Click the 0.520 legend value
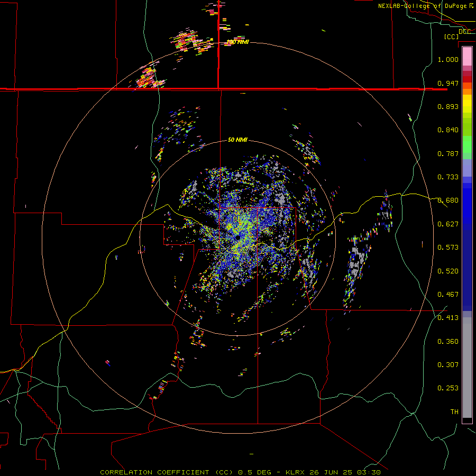The width and height of the screenshot is (476, 476). (448, 271)
